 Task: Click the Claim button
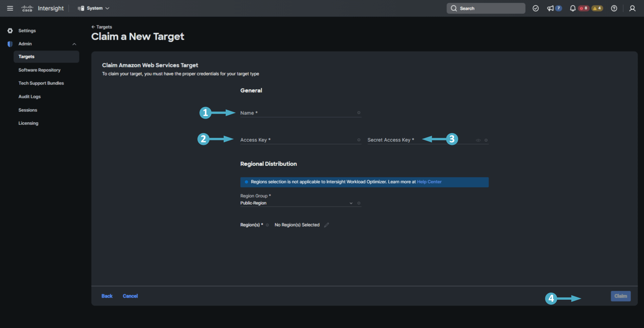click(x=620, y=296)
